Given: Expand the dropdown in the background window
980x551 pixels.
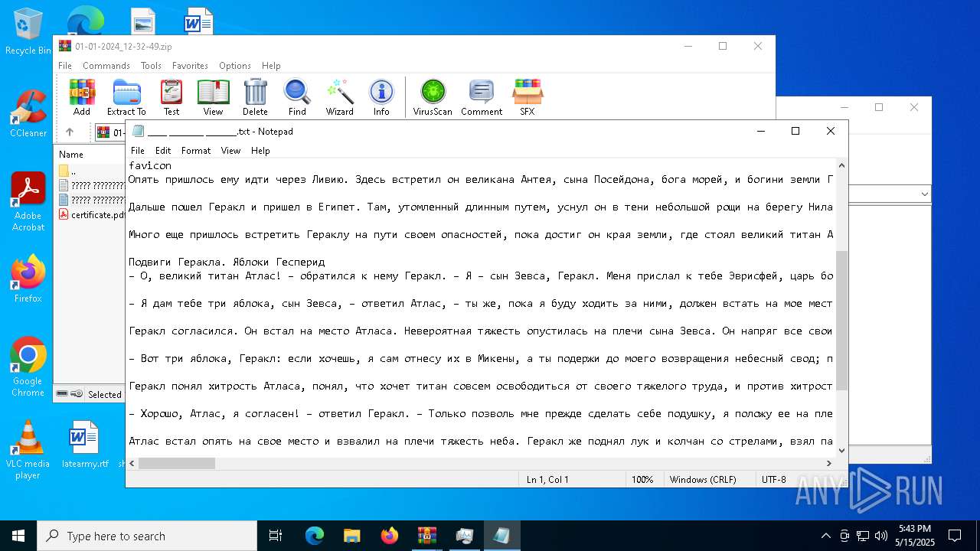Looking at the screenshot, I should click(x=924, y=194).
